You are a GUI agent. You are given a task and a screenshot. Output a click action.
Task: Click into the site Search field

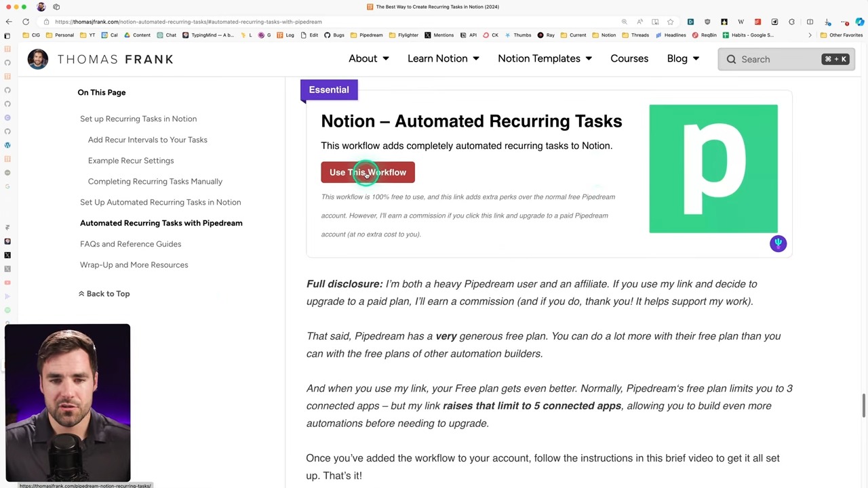(x=773, y=60)
